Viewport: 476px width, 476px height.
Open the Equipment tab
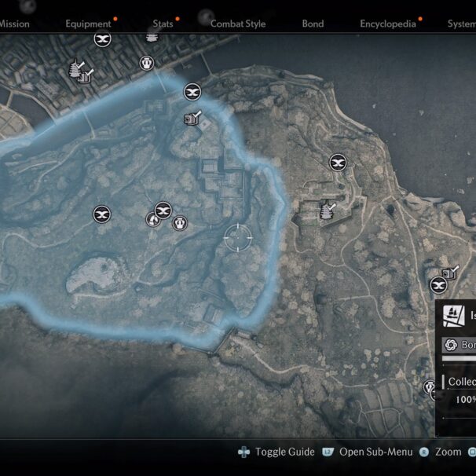[88, 24]
